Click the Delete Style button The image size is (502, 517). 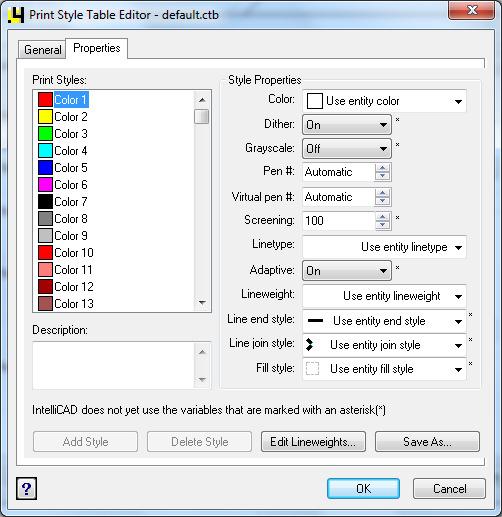pyautogui.click(x=199, y=442)
